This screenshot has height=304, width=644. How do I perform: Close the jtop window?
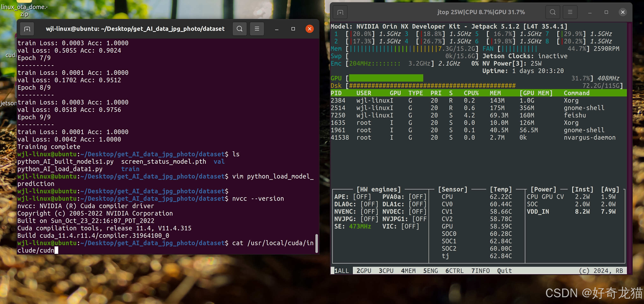click(x=623, y=12)
